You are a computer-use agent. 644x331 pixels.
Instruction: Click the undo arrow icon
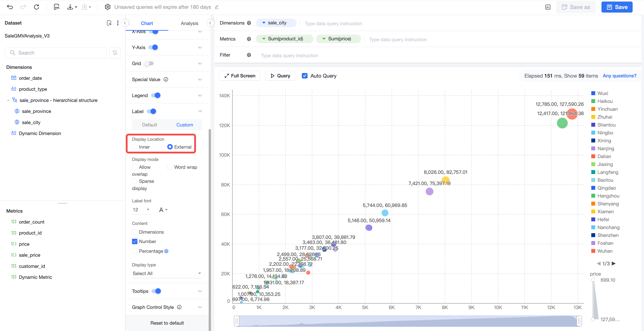(10, 7)
